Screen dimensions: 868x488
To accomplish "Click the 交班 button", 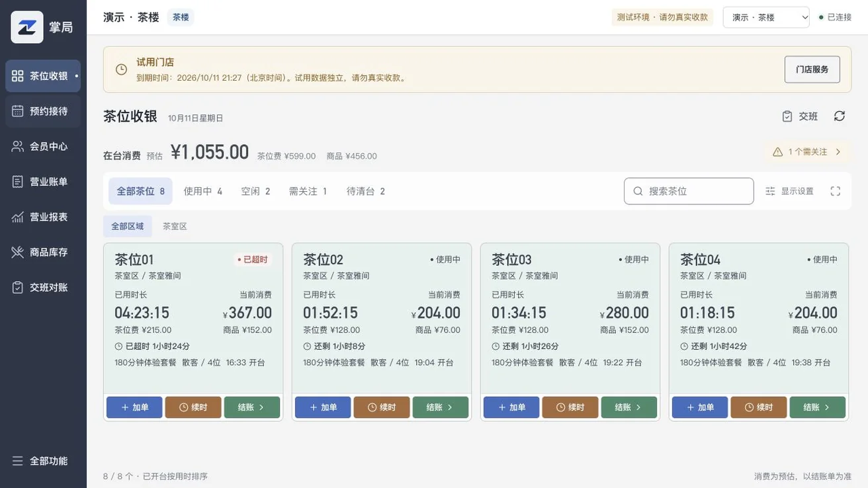I will (x=800, y=116).
